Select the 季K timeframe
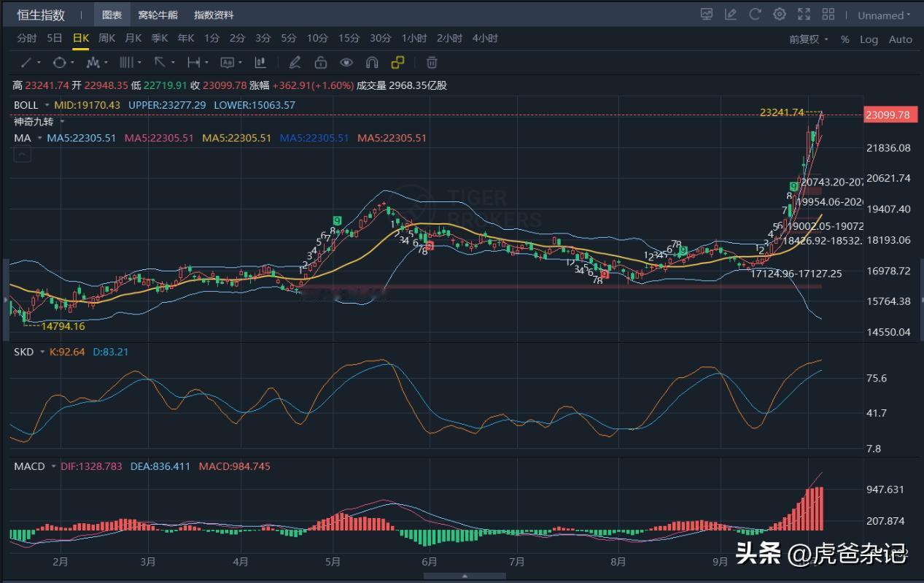The width and height of the screenshot is (924, 583). coord(159,39)
